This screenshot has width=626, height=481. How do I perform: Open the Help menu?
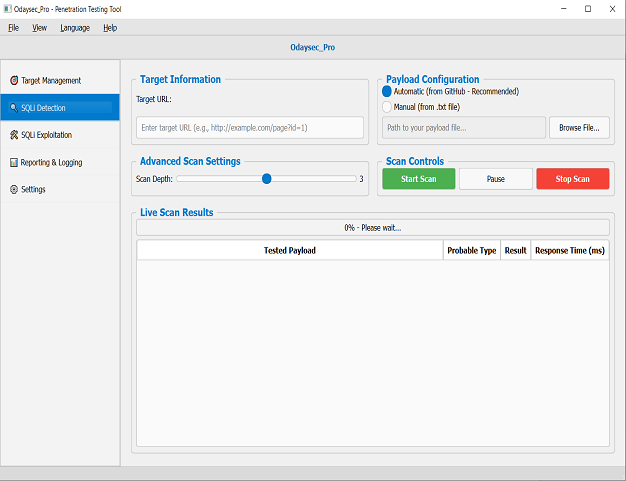click(110, 28)
